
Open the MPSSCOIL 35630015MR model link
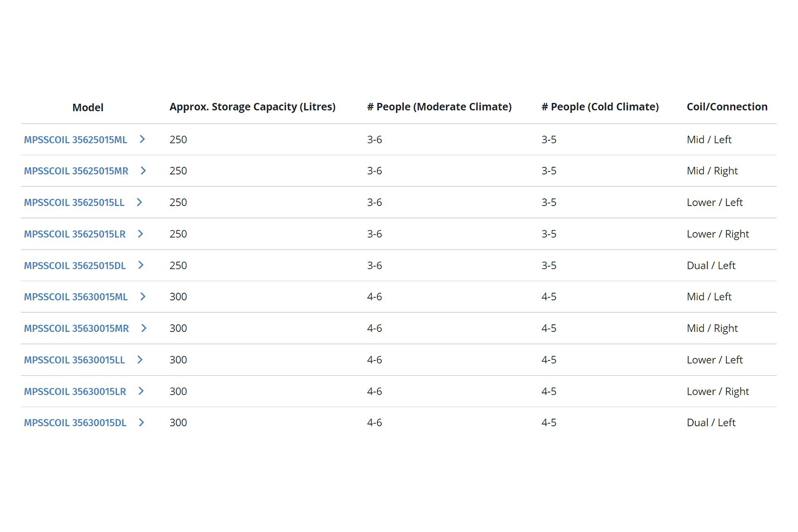(76, 329)
